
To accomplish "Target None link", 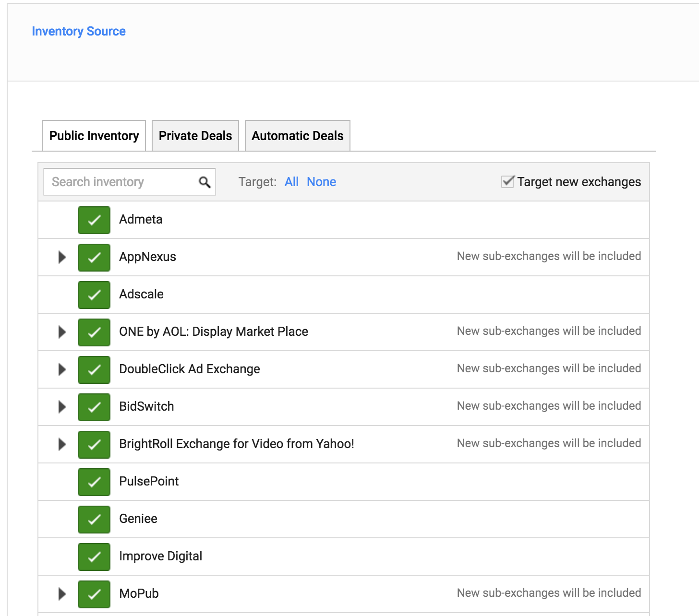I will (x=322, y=182).
